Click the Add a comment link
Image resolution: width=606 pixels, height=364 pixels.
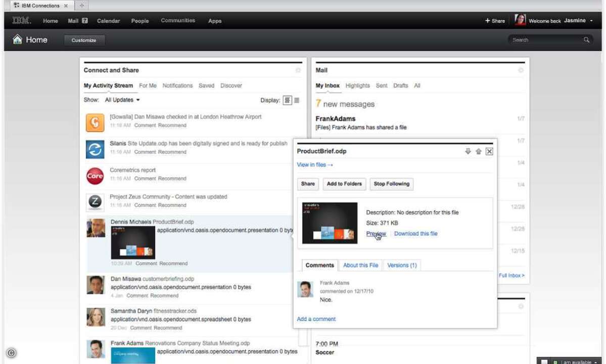[316, 319]
